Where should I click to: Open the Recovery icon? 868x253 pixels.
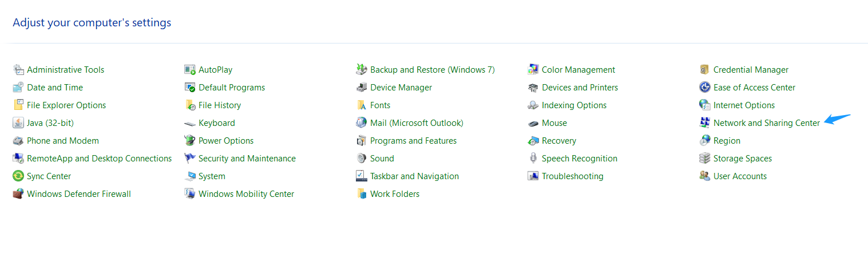click(x=533, y=141)
